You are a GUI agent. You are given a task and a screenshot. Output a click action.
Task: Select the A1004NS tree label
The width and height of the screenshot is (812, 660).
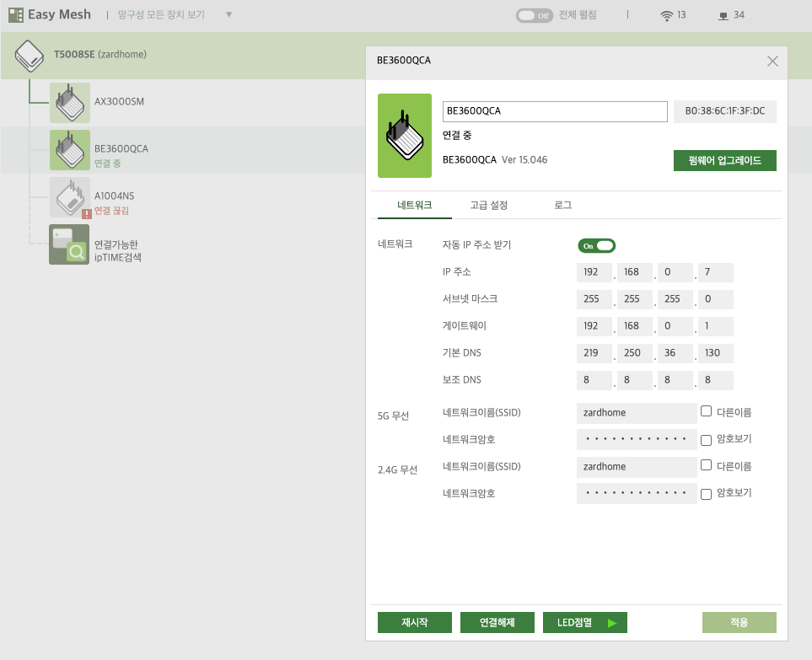[x=114, y=196]
